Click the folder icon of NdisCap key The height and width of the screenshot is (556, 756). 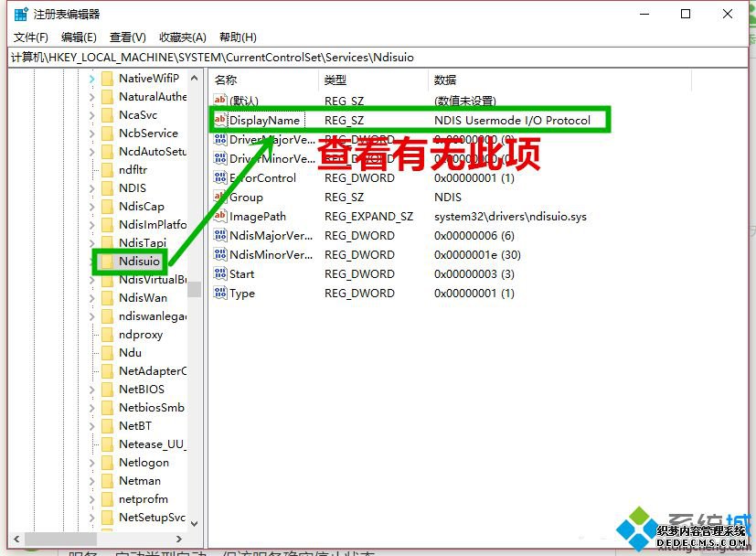pyautogui.click(x=108, y=207)
